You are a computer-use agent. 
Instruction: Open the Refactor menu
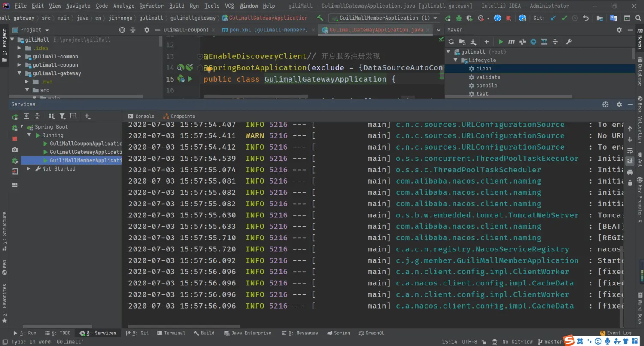pyautogui.click(x=151, y=6)
